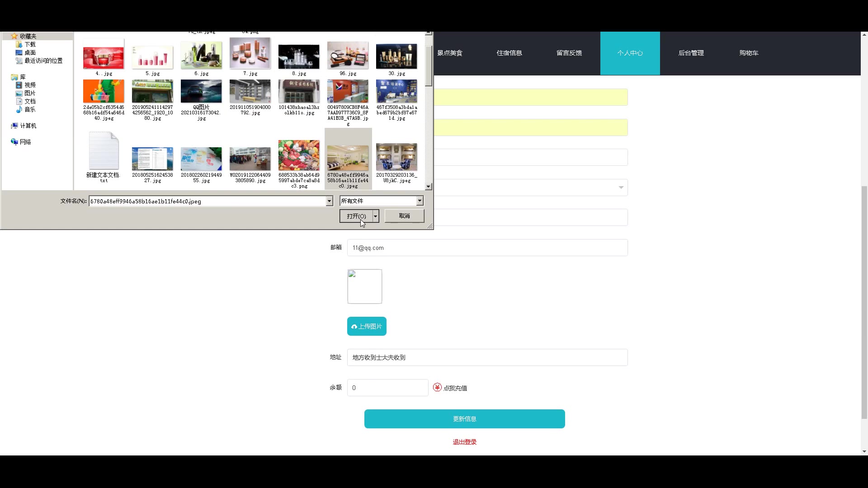Click the 下载 folder icon
The width and height of the screenshot is (868, 488).
click(19, 44)
